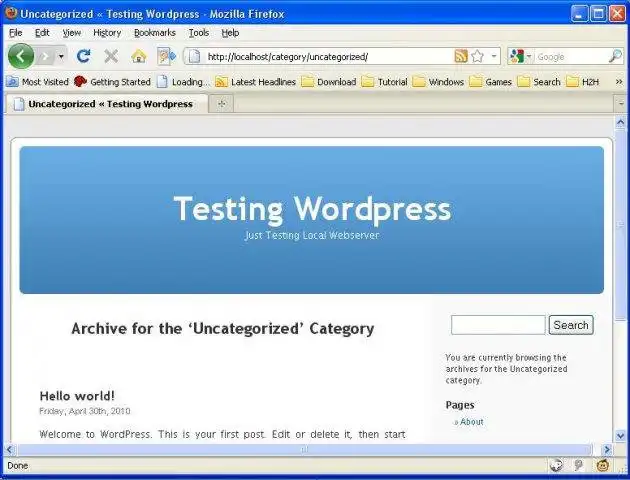Click the vertical scrollbar up arrow

click(x=620, y=122)
